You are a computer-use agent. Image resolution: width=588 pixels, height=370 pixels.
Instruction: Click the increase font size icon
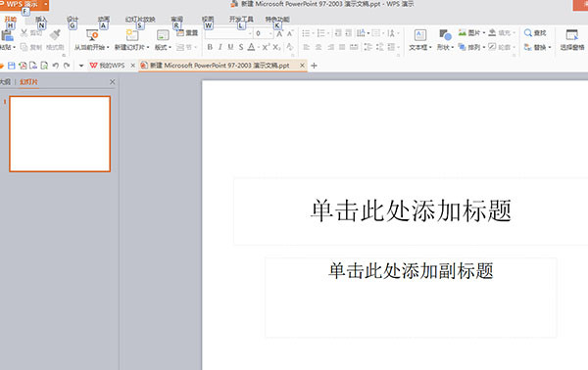pos(279,33)
